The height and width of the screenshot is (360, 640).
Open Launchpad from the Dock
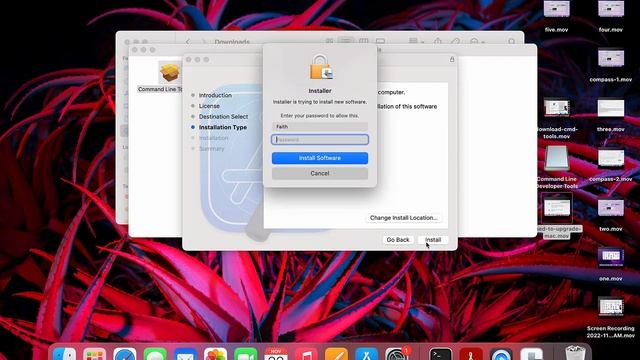(x=95, y=354)
